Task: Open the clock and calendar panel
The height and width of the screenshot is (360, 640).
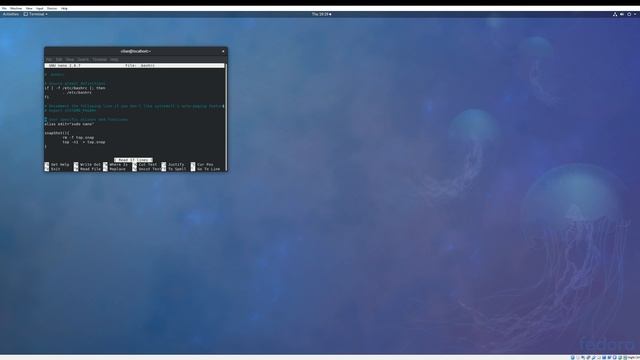Action: click(321, 14)
